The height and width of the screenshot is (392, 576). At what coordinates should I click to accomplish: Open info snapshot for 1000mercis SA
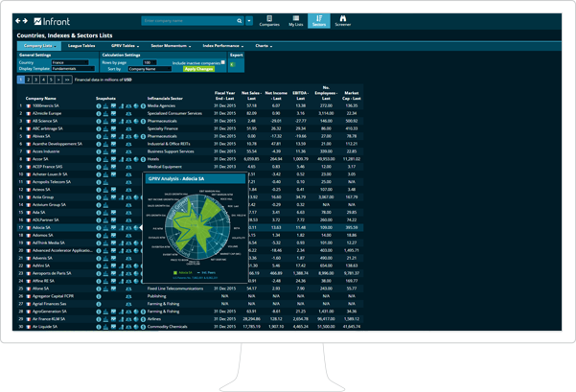point(99,105)
